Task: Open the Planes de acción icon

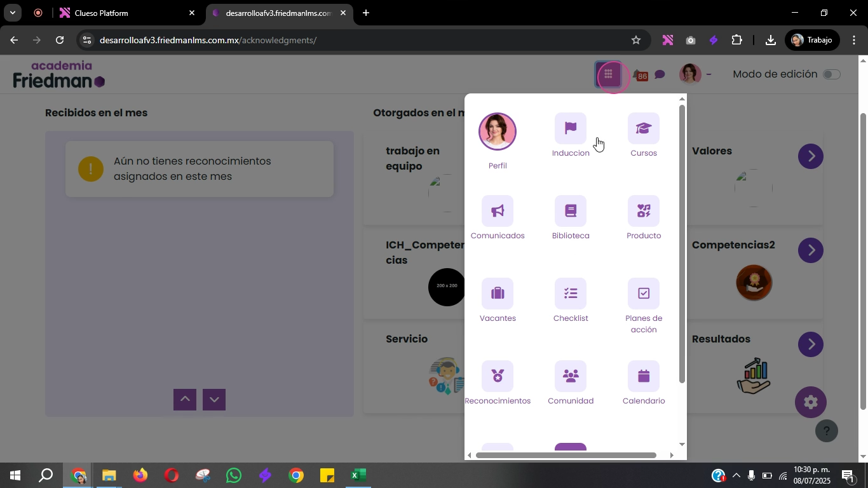Action: (643, 294)
